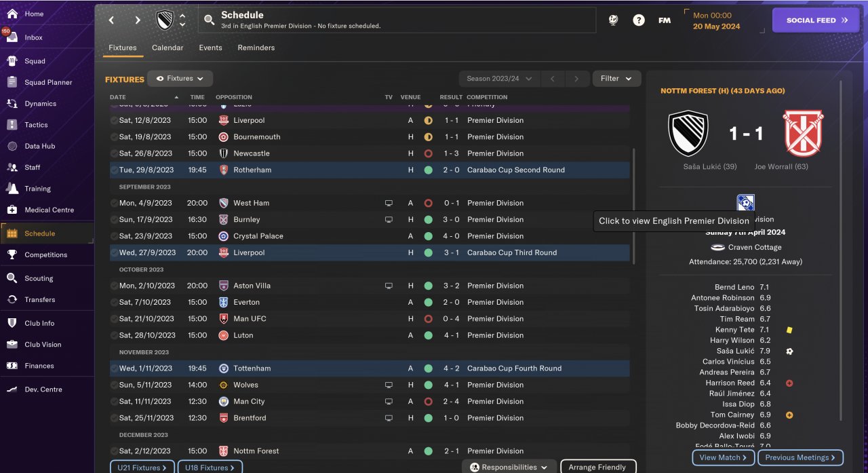
Task: Click the help question mark icon
Action: click(639, 20)
